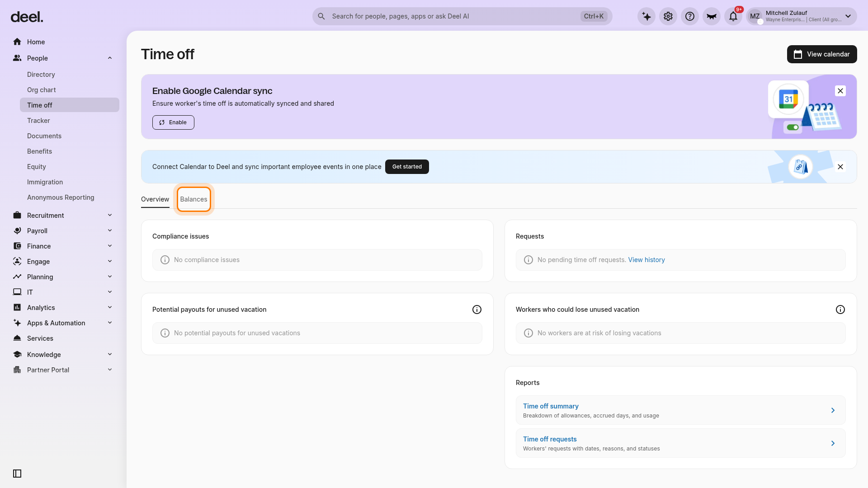868x488 pixels.
Task: Click the Services bell icon
Action: coord(17,338)
